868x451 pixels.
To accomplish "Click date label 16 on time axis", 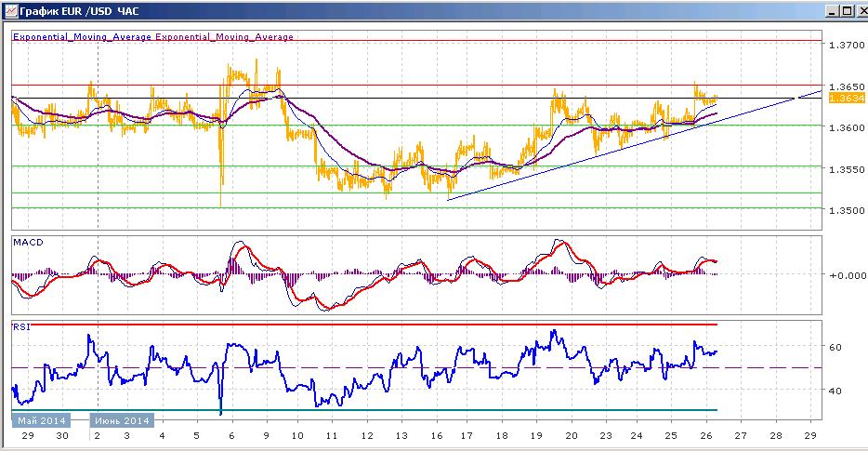I will point(437,435).
